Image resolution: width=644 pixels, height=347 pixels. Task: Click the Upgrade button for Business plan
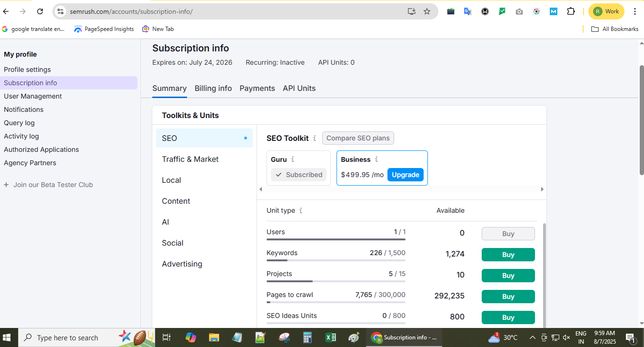(x=405, y=175)
